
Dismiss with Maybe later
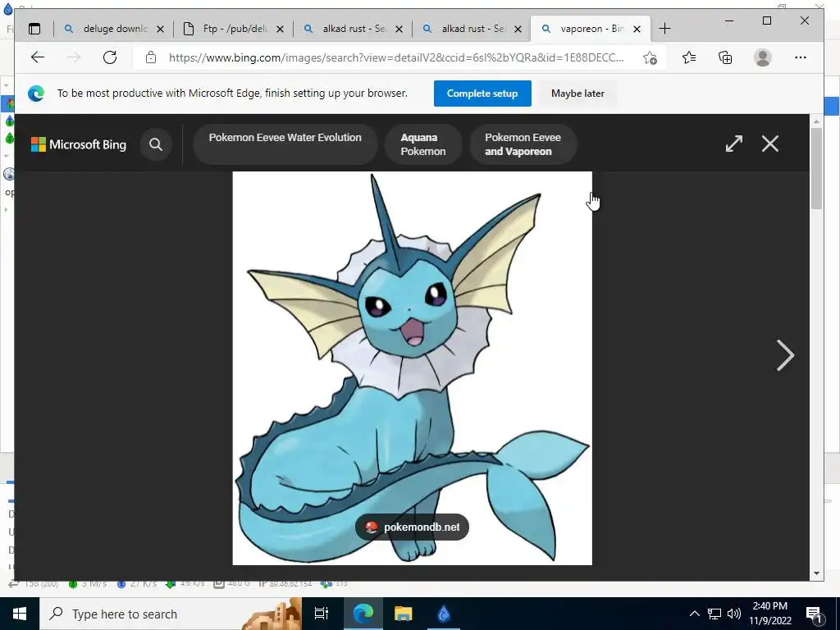577,94
